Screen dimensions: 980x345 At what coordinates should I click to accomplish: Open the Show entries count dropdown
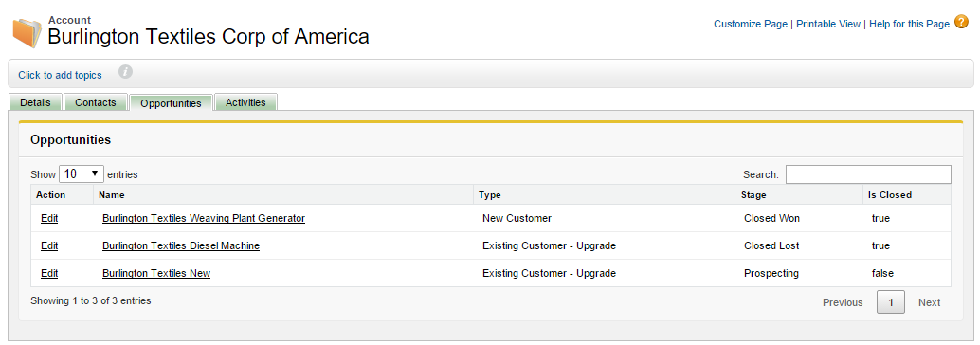82,173
